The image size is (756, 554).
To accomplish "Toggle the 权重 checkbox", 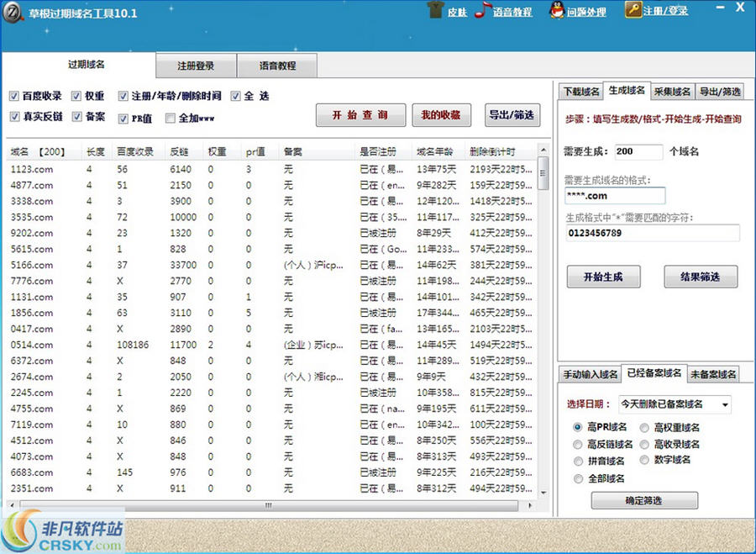I will (x=76, y=96).
